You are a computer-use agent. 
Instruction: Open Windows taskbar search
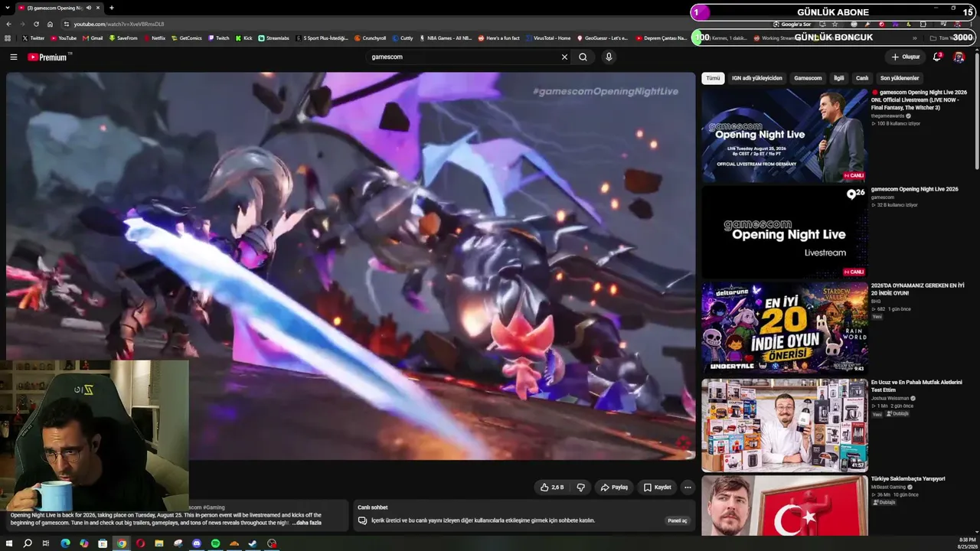(x=28, y=543)
